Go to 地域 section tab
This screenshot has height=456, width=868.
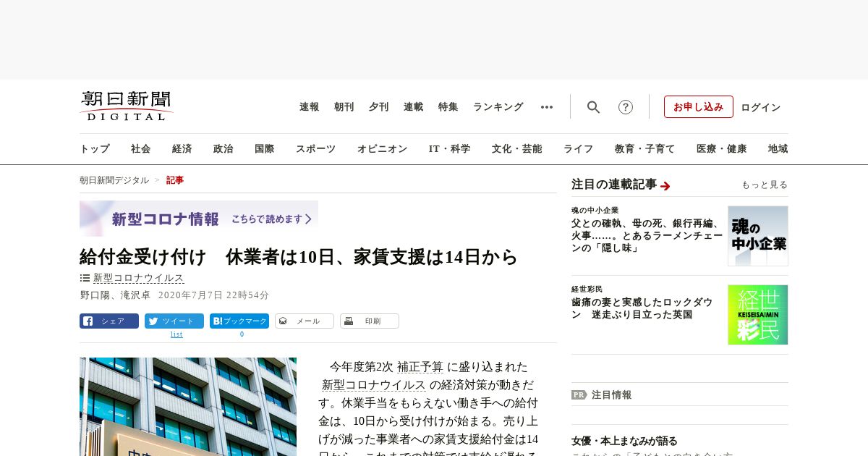click(778, 149)
